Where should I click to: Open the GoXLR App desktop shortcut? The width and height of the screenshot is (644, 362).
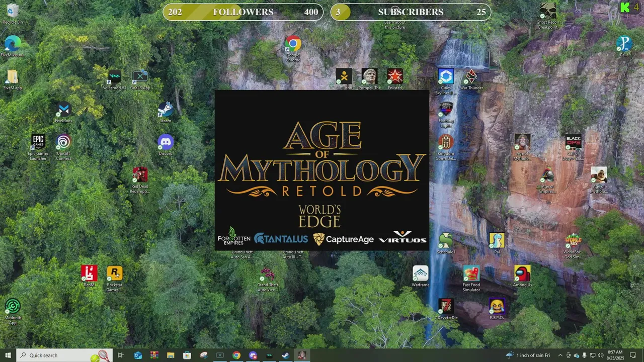[x=140, y=79]
